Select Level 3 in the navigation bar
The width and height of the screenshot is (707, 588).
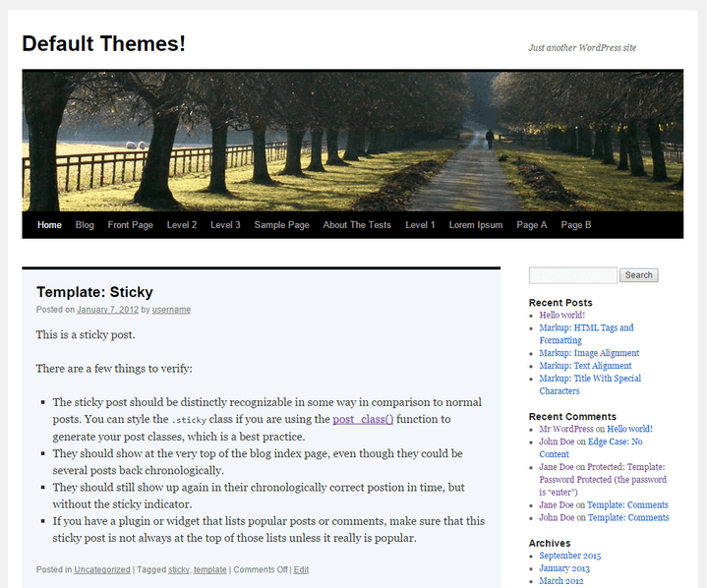point(225,225)
